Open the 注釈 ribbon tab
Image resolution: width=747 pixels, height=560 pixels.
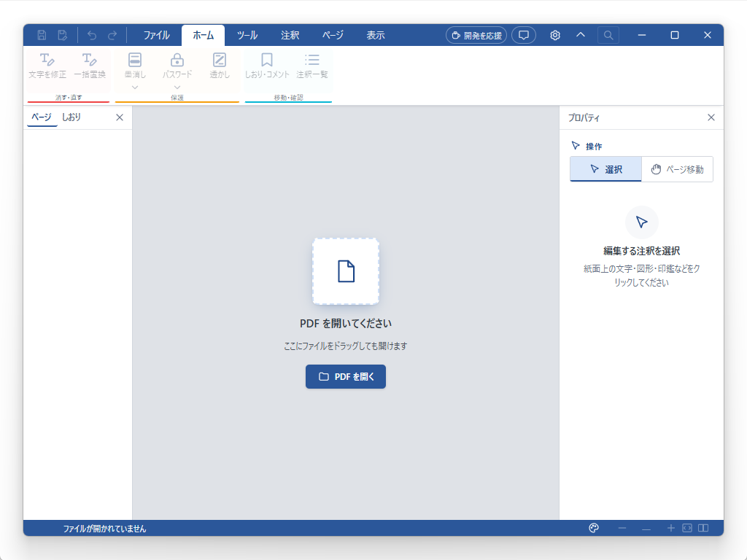click(x=290, y=35)
